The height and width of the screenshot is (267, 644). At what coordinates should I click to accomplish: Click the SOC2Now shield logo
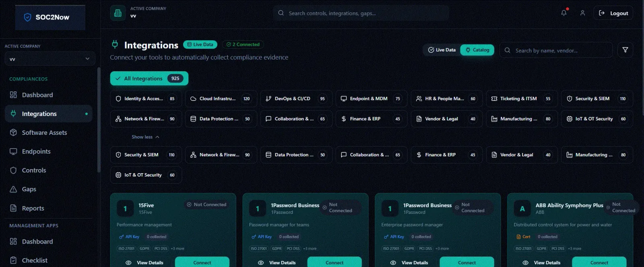tap(27, 17)
